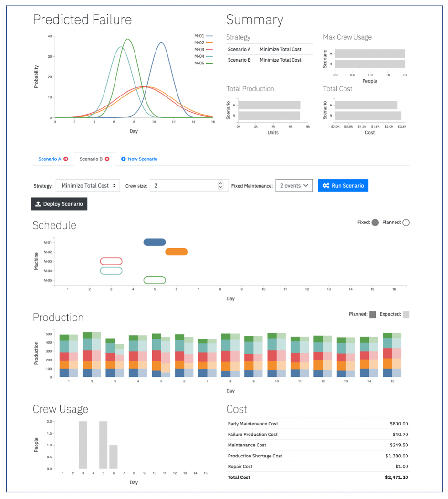
Task: Click the Production section heading
Action: coord(58,317)
